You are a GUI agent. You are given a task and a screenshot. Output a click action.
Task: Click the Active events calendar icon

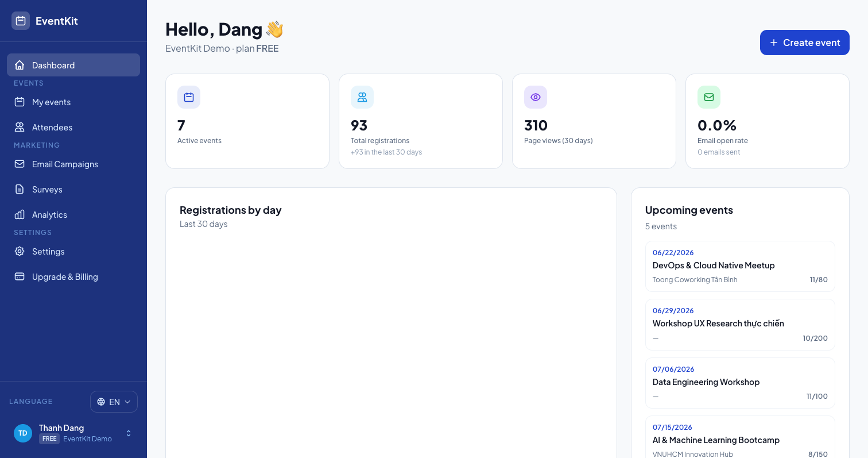189,97
